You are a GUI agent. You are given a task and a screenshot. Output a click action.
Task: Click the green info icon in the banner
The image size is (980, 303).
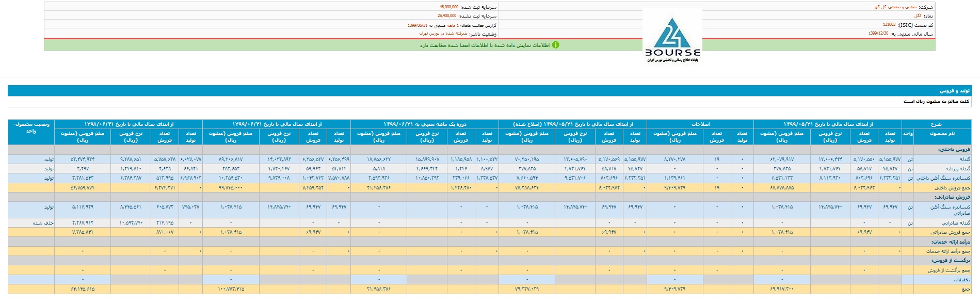pyautogui.click(x=555, y=45)
